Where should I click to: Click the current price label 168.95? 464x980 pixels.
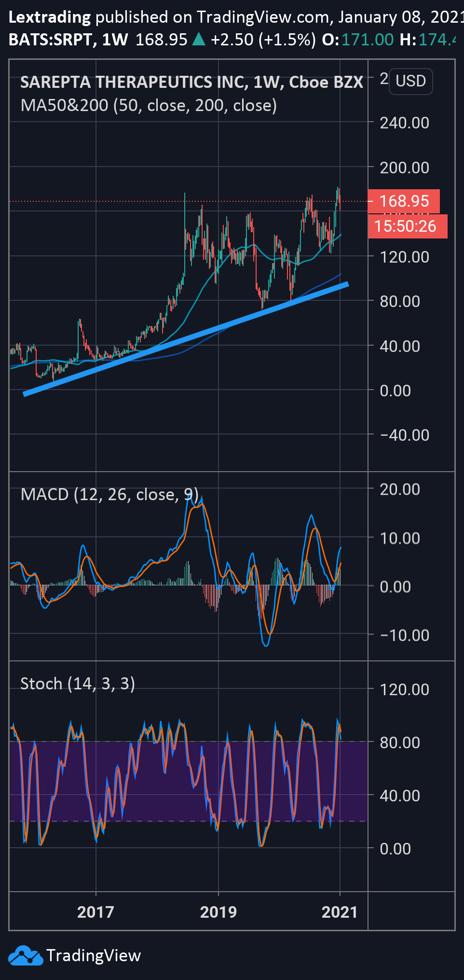[404, 201]
